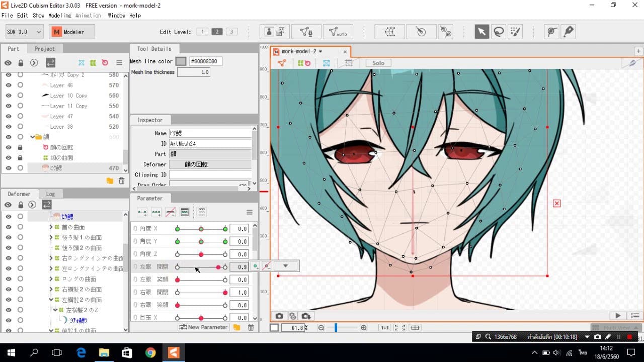Toggle the canvas grid display icon
This screenshot has height=362, width=644.
pos(349,63)
